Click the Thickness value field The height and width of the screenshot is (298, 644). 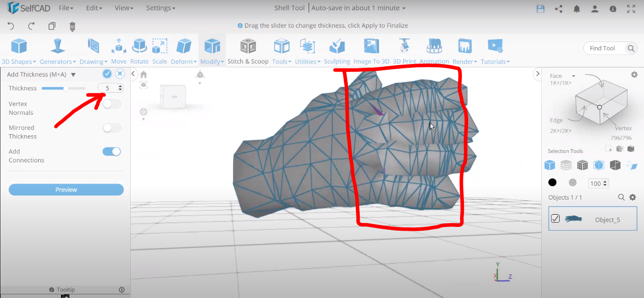coord(107,88)
